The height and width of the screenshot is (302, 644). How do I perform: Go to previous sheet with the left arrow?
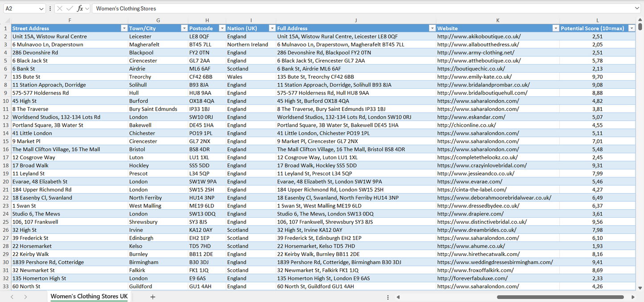point(12,297)
